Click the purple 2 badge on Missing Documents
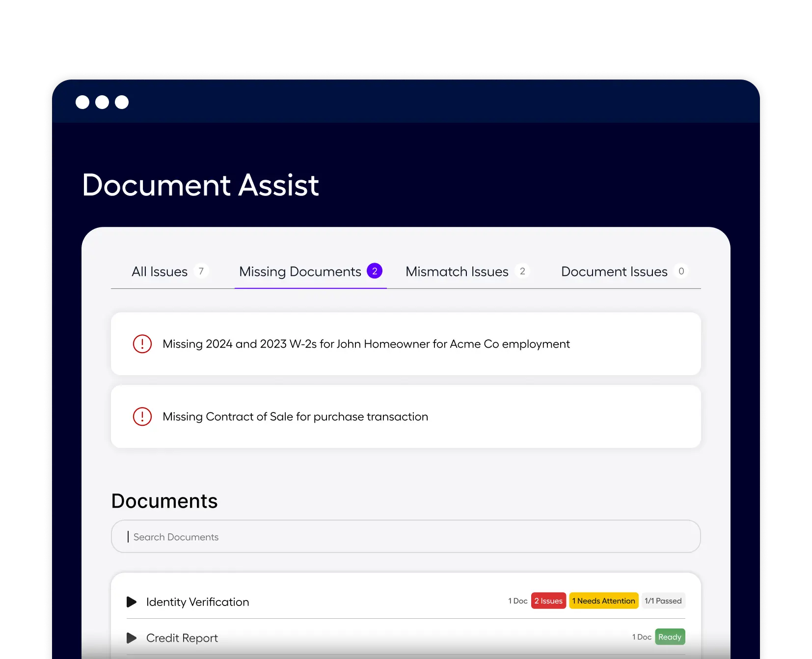This screenshot has height=659, width=812. click(x=375, y=271)
